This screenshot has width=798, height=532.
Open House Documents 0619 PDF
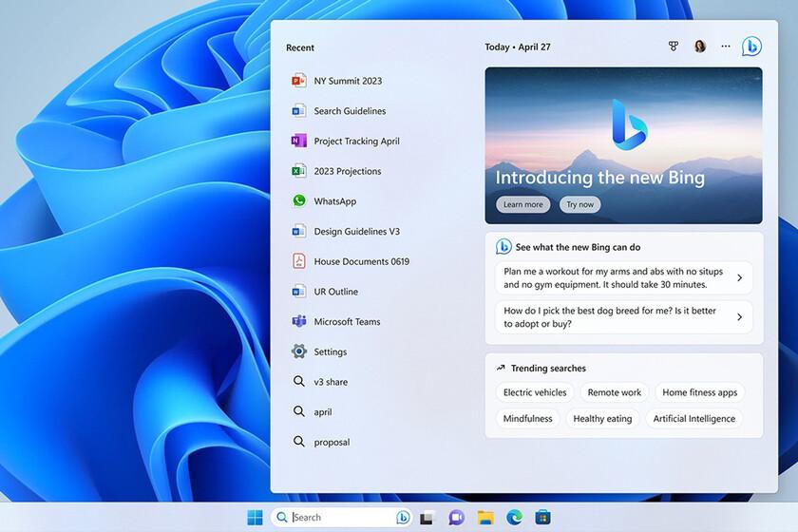(361, 261)
